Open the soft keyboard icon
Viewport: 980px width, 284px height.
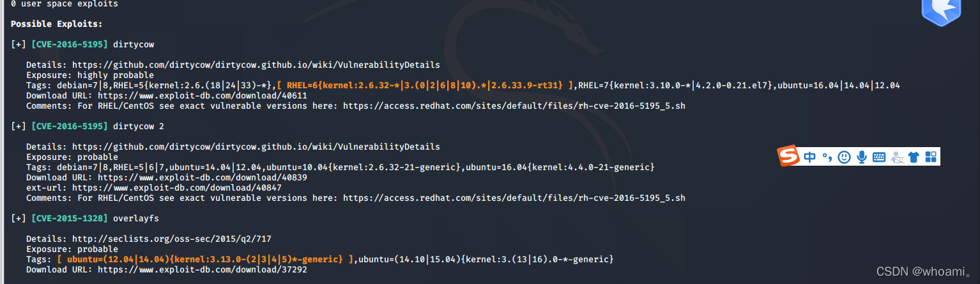pos(879,157)
